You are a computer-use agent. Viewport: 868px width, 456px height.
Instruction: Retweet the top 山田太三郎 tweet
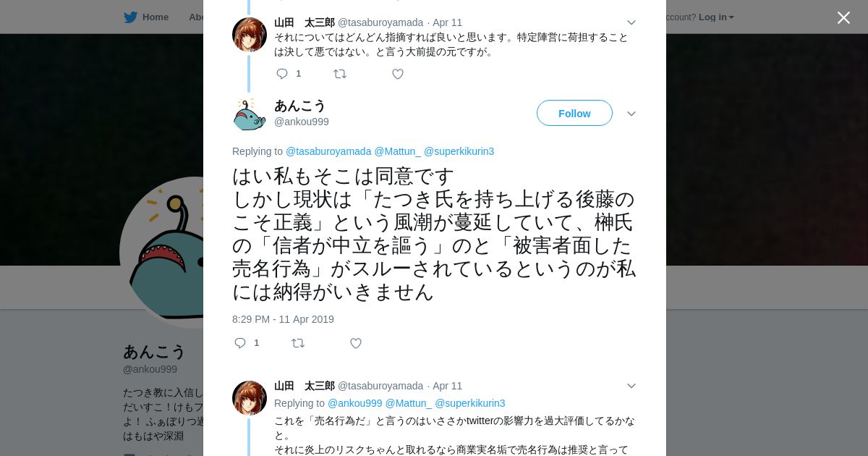pos(340,74)
